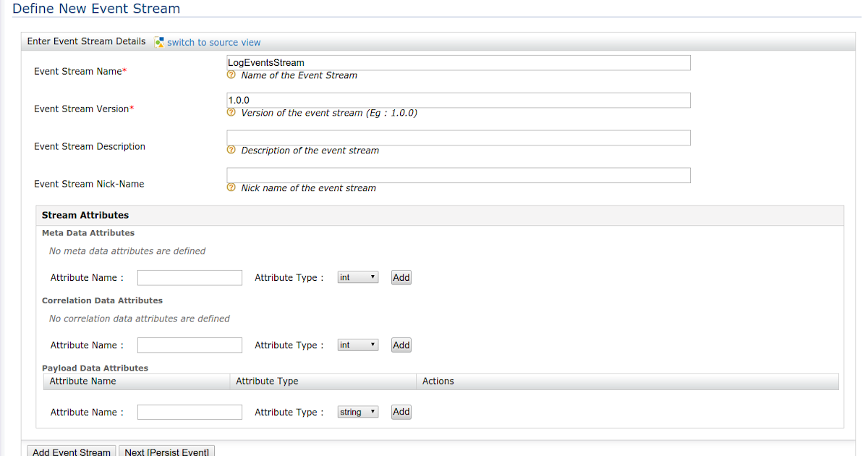Click the Event Stream Nick-Name input field
The image size is (868, 456).
458,174
